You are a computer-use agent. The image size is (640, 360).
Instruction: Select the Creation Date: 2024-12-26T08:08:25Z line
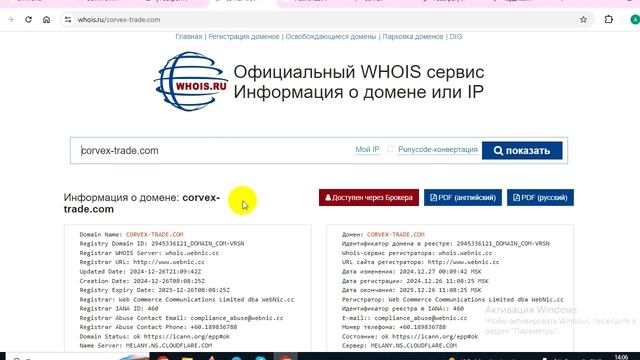pyautogui.click(x=142, y=281)
